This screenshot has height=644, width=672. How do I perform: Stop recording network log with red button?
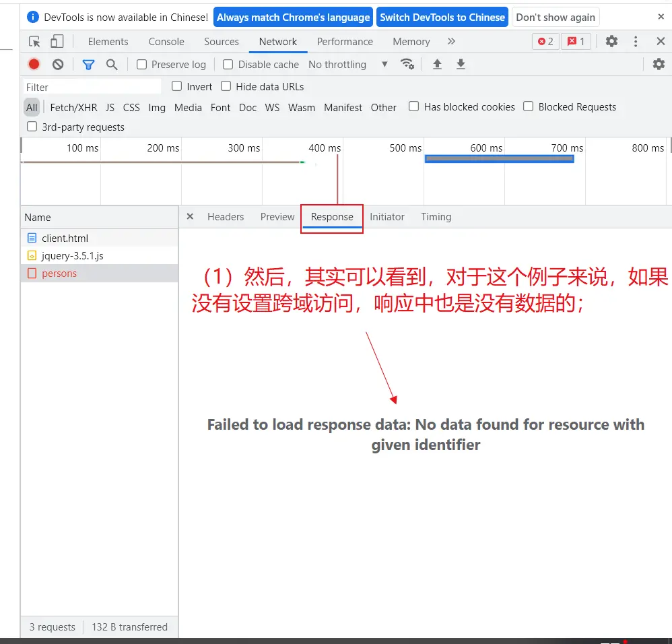[34, 64]
